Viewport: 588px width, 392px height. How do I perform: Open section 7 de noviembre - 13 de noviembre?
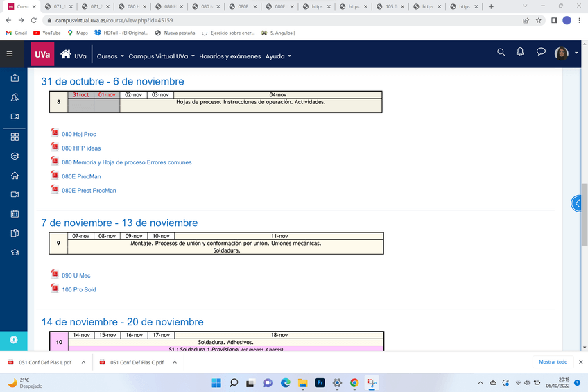pos(119,223)
